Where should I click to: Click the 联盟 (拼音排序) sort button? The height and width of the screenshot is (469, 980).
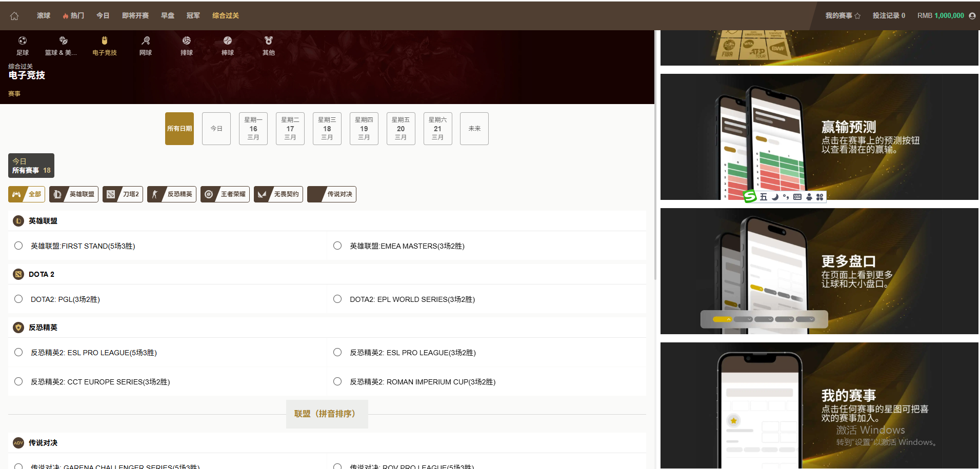[x=327, y=414]
